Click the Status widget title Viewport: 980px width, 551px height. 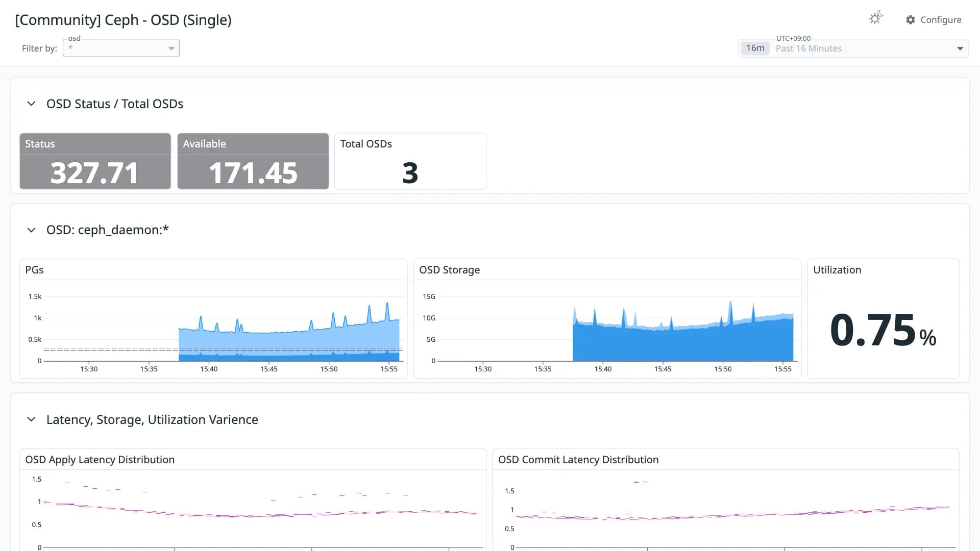(x=40, y=144)
